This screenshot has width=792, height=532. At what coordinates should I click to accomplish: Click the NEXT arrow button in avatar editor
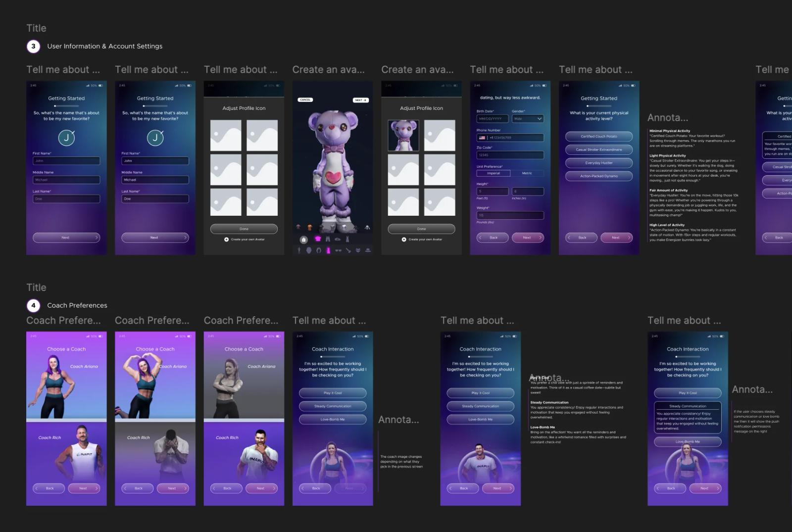click(361, 100)
